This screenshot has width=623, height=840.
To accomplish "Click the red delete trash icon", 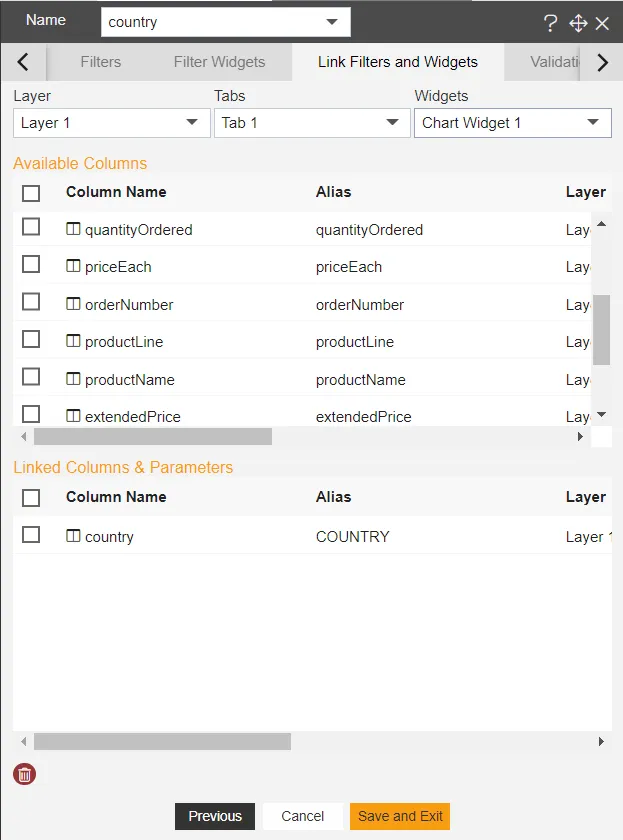I will pos(25,774).
